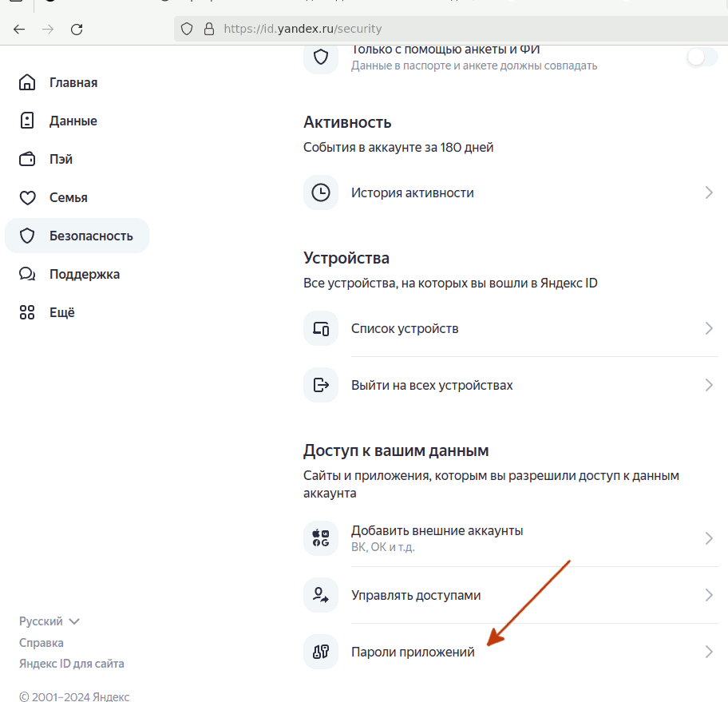
Task: Click the chevron on Пароли приложений row
Action: click(x=709, y=652)
